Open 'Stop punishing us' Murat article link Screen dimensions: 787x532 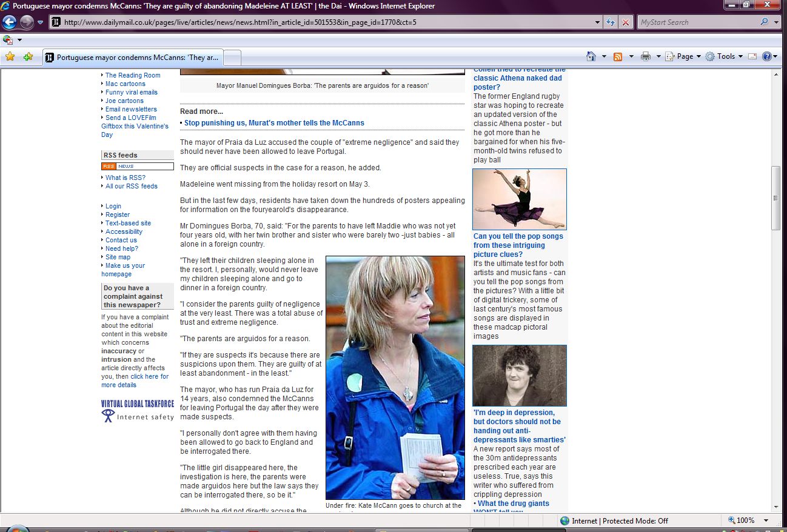[274, 123]
